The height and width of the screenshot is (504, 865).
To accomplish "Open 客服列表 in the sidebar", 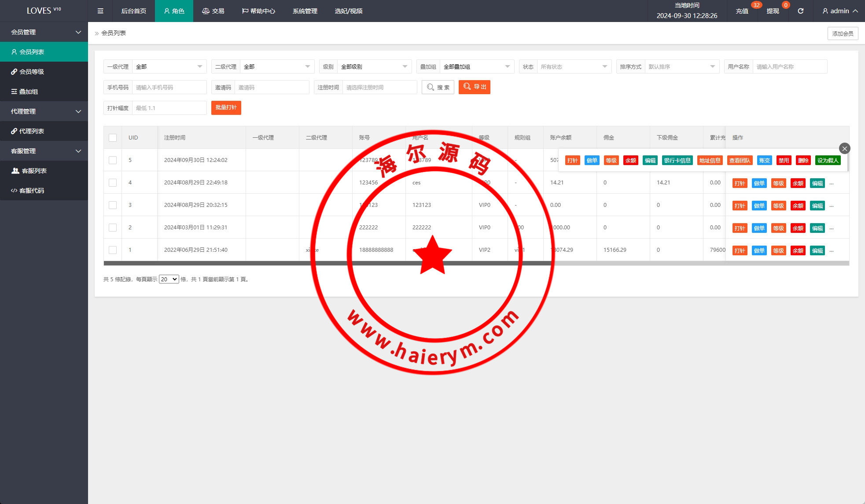I will [x=34, y=171].
